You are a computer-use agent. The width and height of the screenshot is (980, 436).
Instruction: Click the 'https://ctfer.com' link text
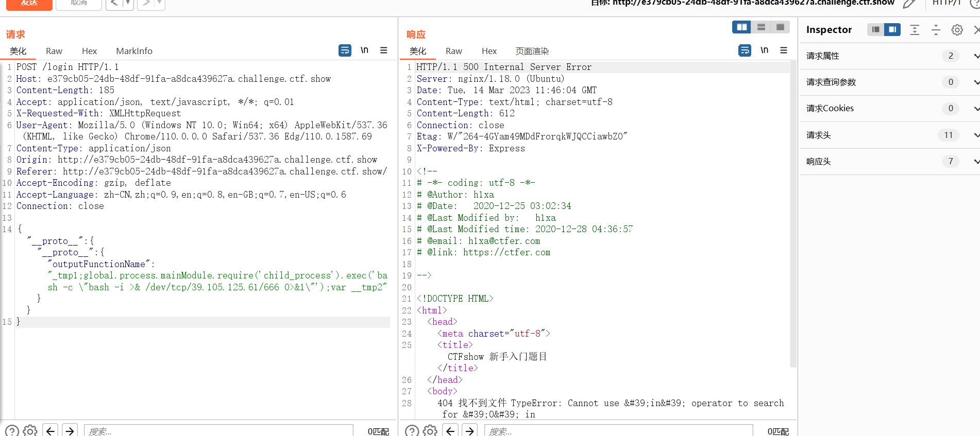click(506, 252)
